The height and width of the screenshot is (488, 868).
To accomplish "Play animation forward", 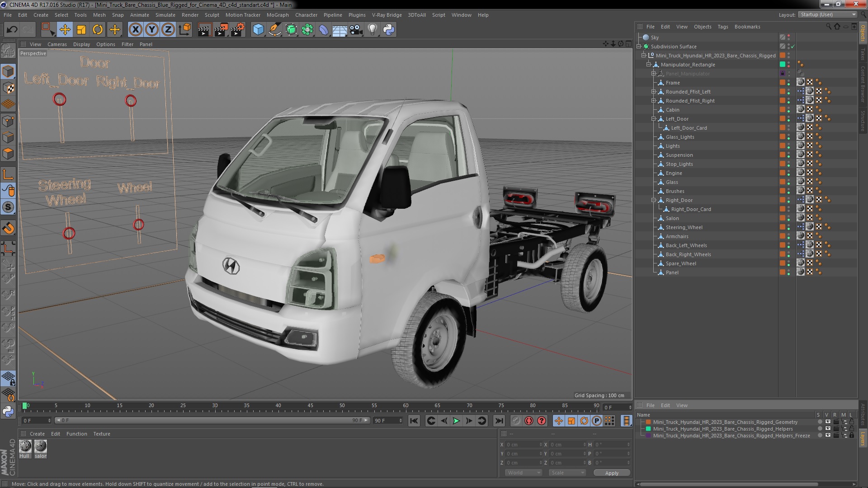I will click(x=456, y=421).
